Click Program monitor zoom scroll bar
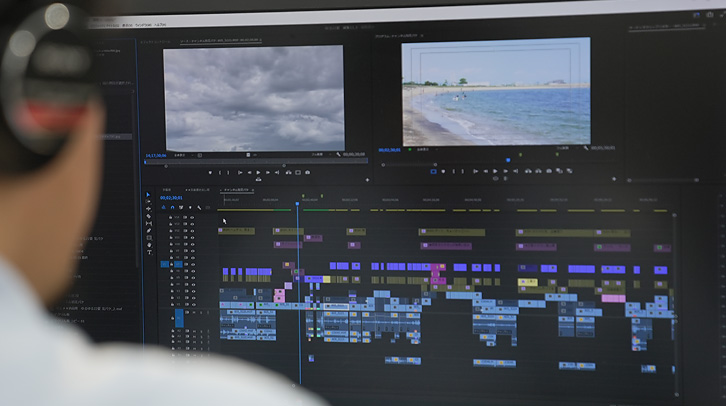This screenshot has width=726, height=406. (409, 164)
